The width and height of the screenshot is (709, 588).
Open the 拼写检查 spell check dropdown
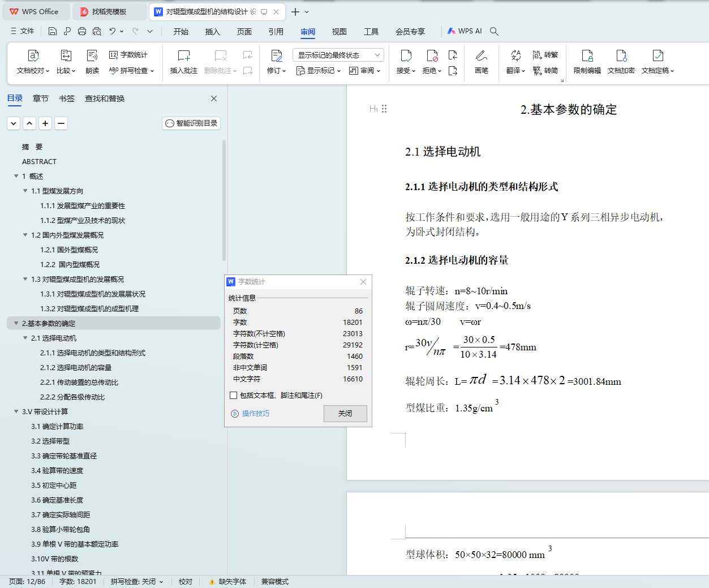[132, 71]
